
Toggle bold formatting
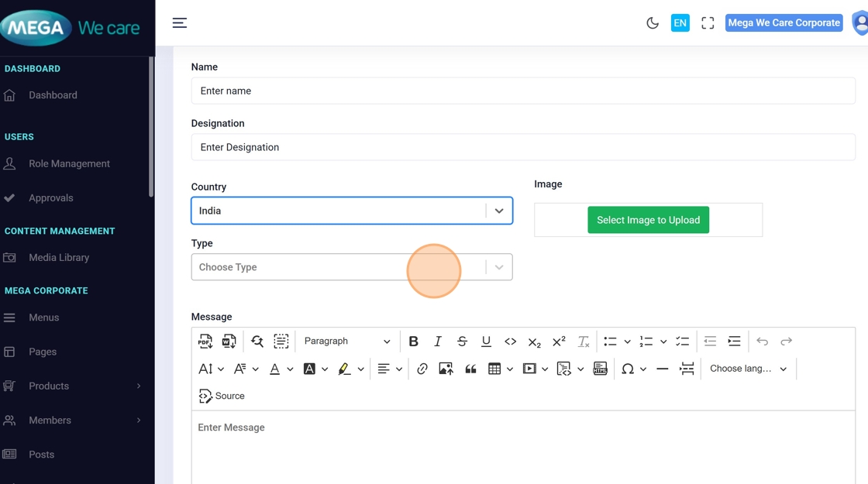pos(413,342)
